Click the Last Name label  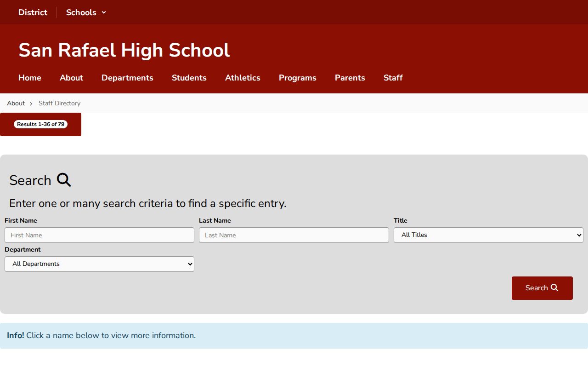[x=215, y=220]
